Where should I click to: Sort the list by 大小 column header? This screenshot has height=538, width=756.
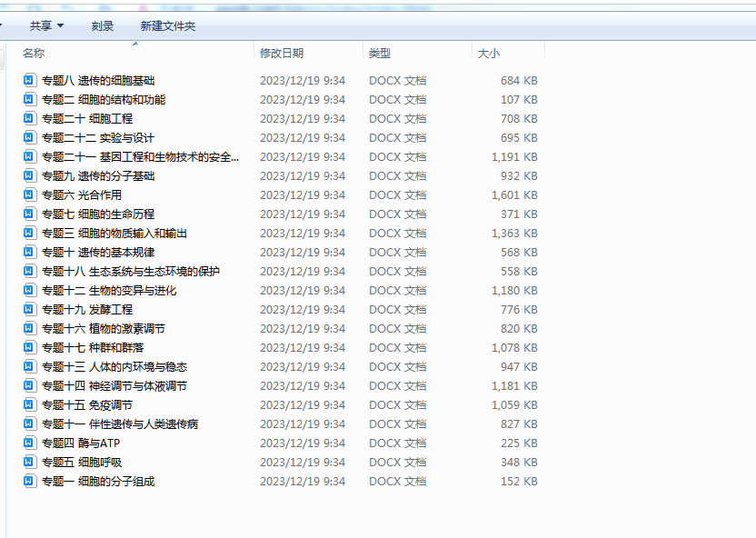tap(489, 54)
